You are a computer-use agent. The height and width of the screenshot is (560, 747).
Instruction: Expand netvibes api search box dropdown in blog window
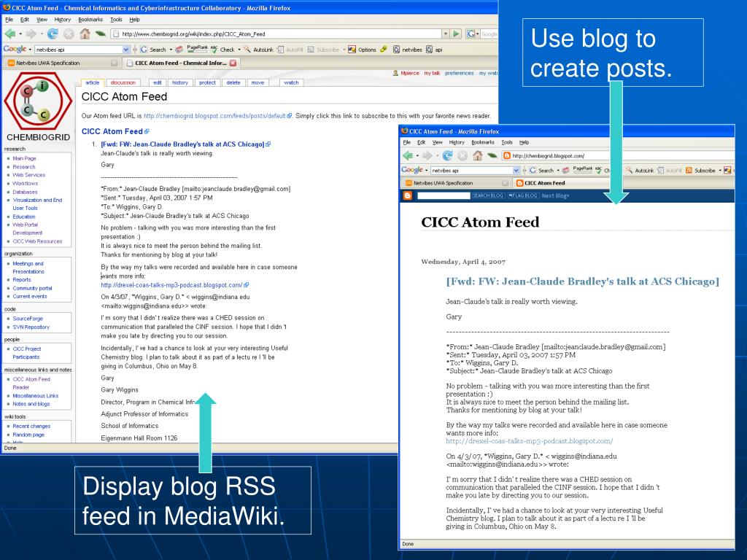516,171
